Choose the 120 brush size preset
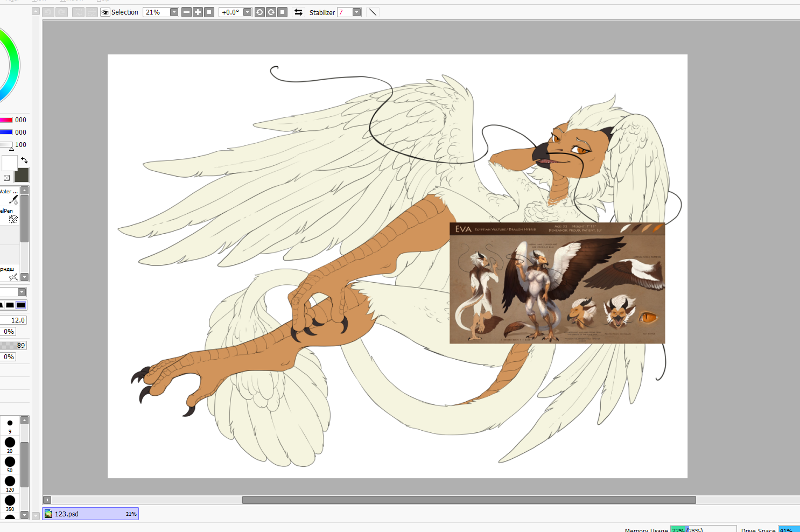The width and height of the screenshot is (800, 532). (x=10, y=482)
